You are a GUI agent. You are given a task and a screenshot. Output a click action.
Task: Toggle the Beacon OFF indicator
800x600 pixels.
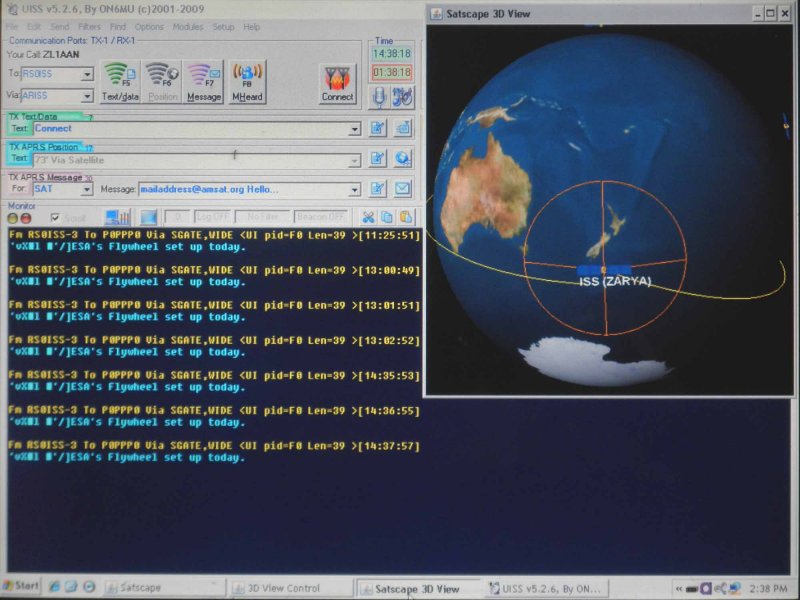[320, 217]
